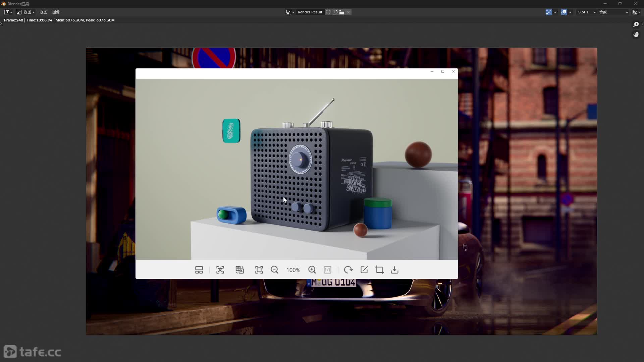
Task: Click the download/save icon in viewer
Action: click(x=395, y=270)
